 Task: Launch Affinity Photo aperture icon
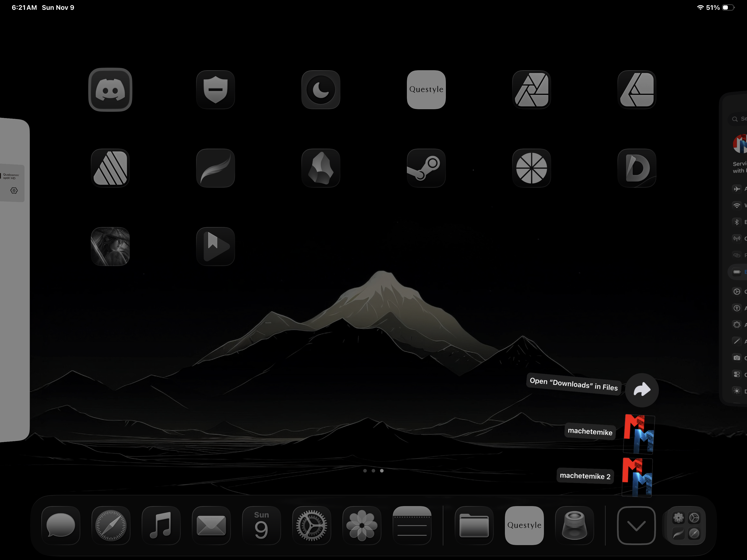[x=532, y=89]
